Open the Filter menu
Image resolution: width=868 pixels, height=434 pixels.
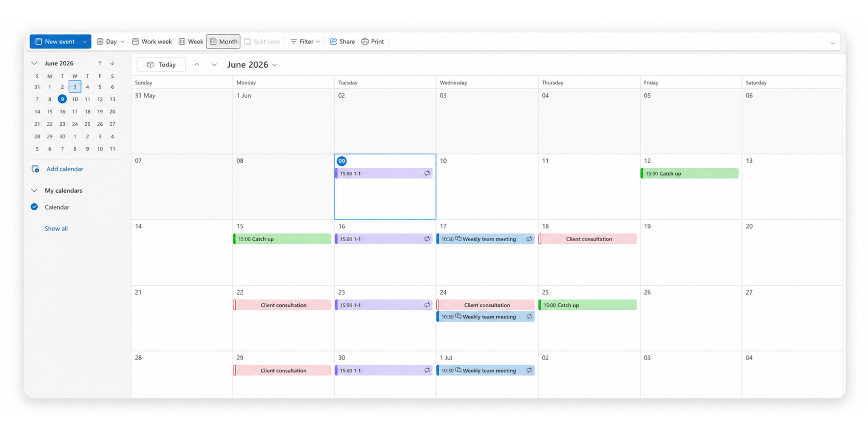pos(305,42)
